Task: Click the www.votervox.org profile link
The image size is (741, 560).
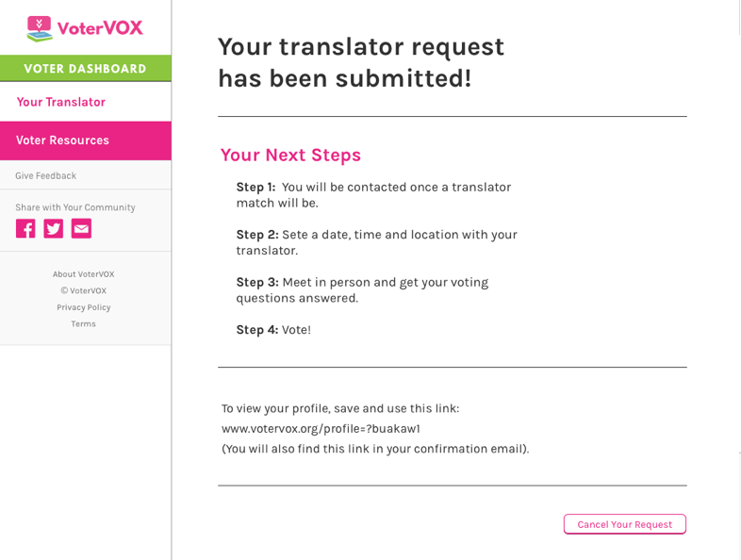Action: (x=321, y=428)
